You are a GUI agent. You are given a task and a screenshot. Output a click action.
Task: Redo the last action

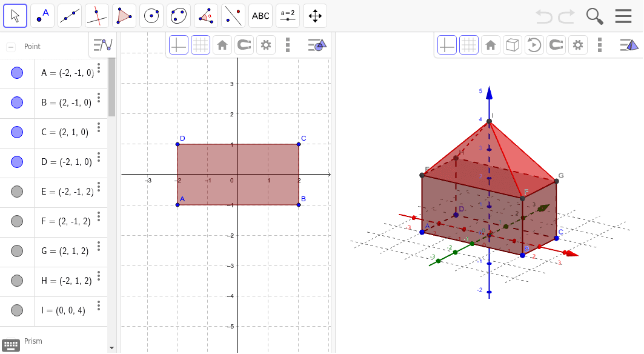(566, 16)
